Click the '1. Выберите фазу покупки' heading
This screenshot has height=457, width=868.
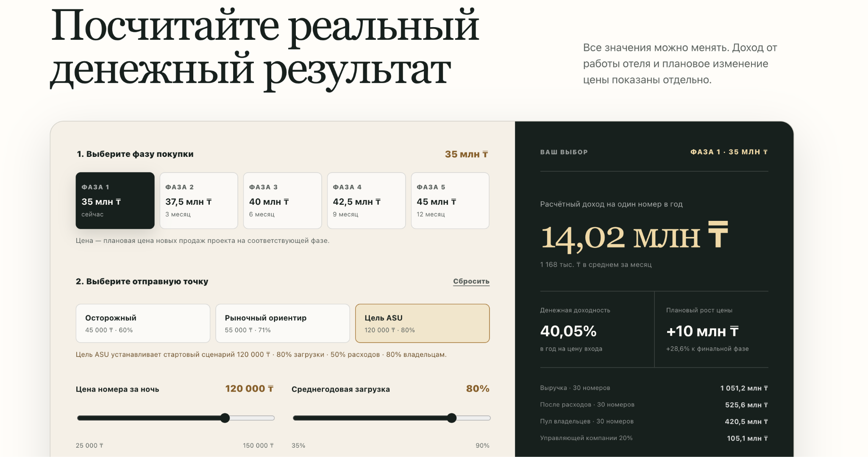click(x=135, y=154)
